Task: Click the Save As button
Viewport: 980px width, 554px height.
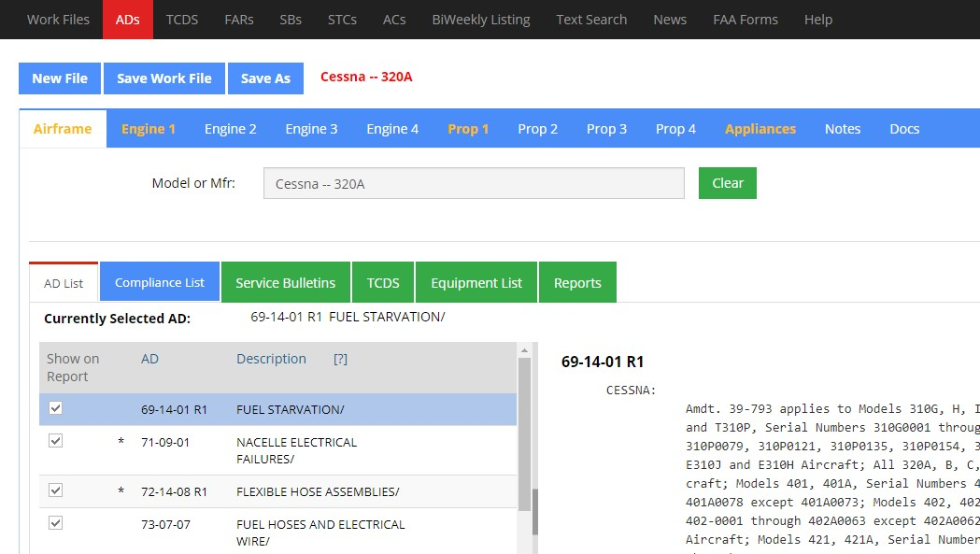Action: 265,78
